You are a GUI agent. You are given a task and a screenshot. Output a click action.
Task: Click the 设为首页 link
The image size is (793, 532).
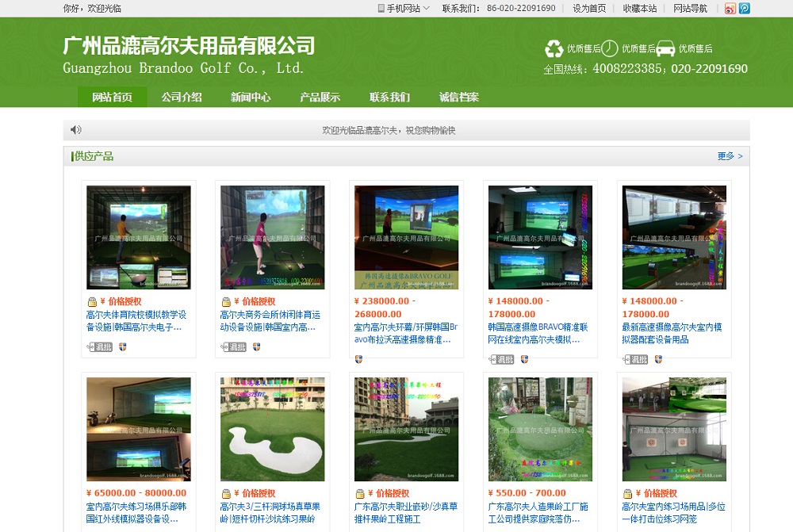coord(589,8)
